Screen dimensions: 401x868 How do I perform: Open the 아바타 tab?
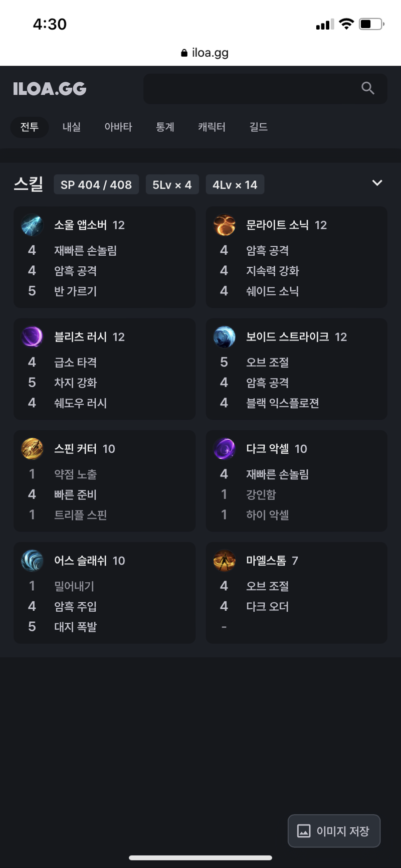(118, 127)
